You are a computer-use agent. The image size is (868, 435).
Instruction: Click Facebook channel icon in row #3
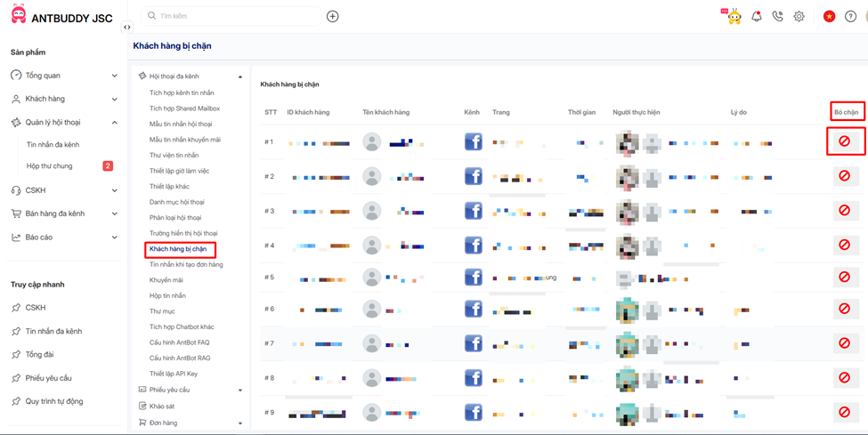tap(474, 211)
